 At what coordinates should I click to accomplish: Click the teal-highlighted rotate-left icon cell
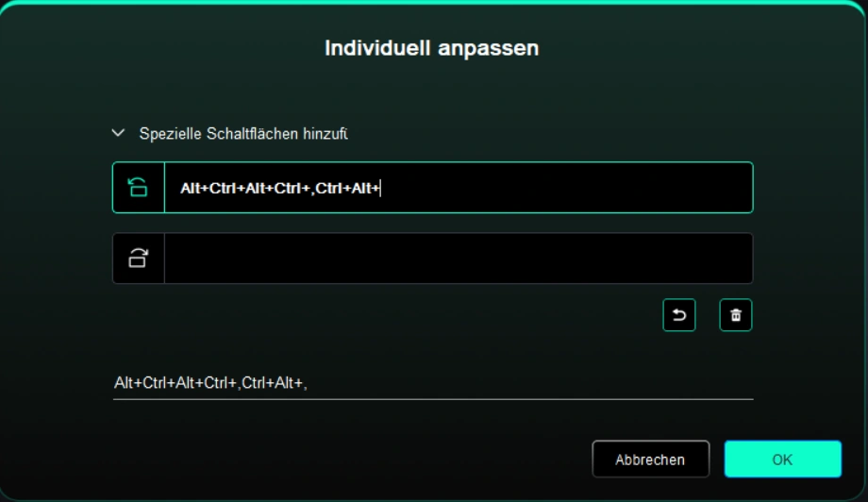[x=139, y=188]
